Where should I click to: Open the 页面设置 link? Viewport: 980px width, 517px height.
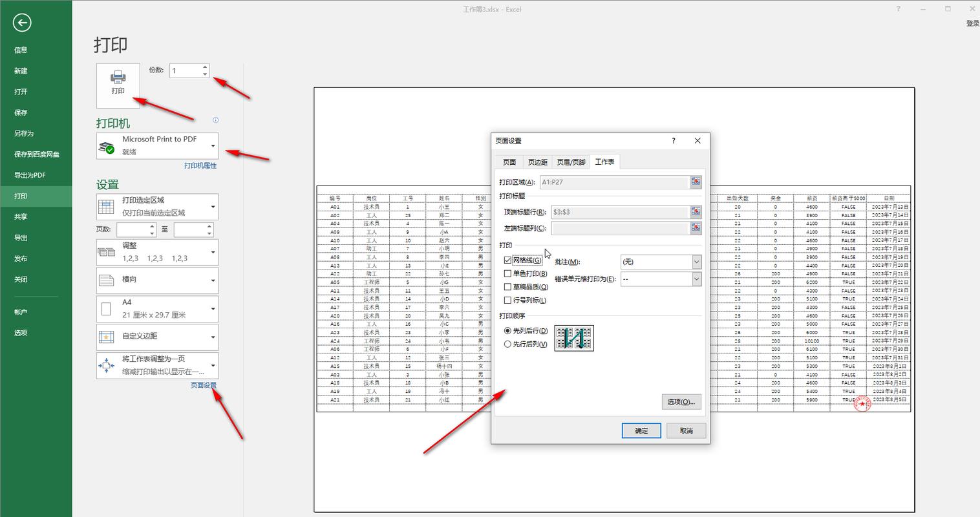204,385
